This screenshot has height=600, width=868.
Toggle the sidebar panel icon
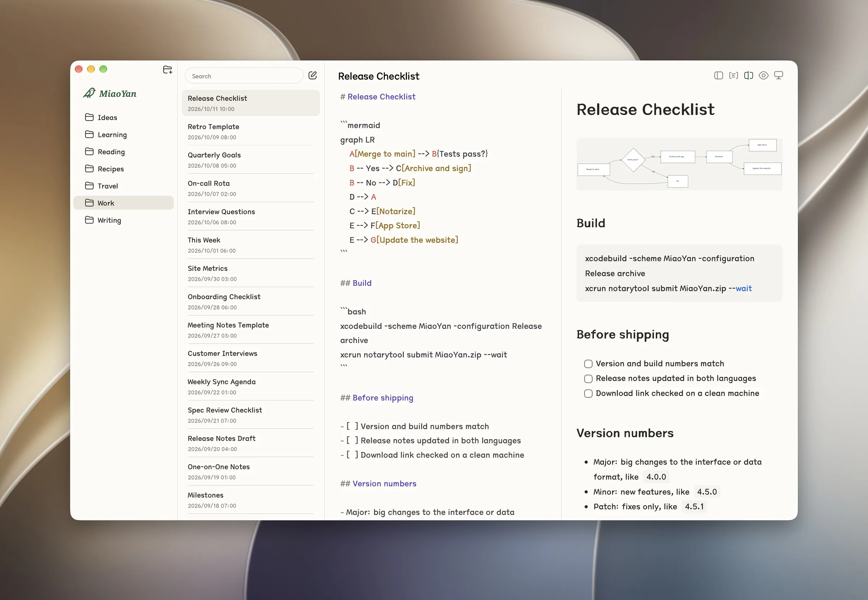718,76
